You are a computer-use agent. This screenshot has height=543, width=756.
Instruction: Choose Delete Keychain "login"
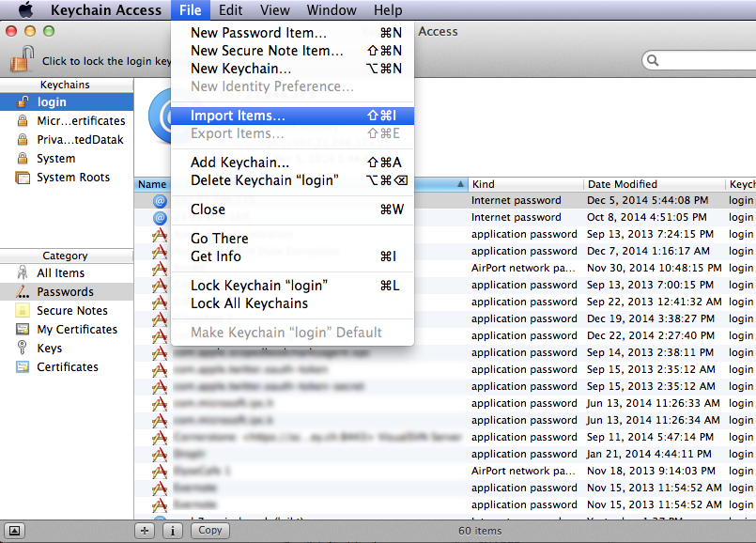point(292,180)
